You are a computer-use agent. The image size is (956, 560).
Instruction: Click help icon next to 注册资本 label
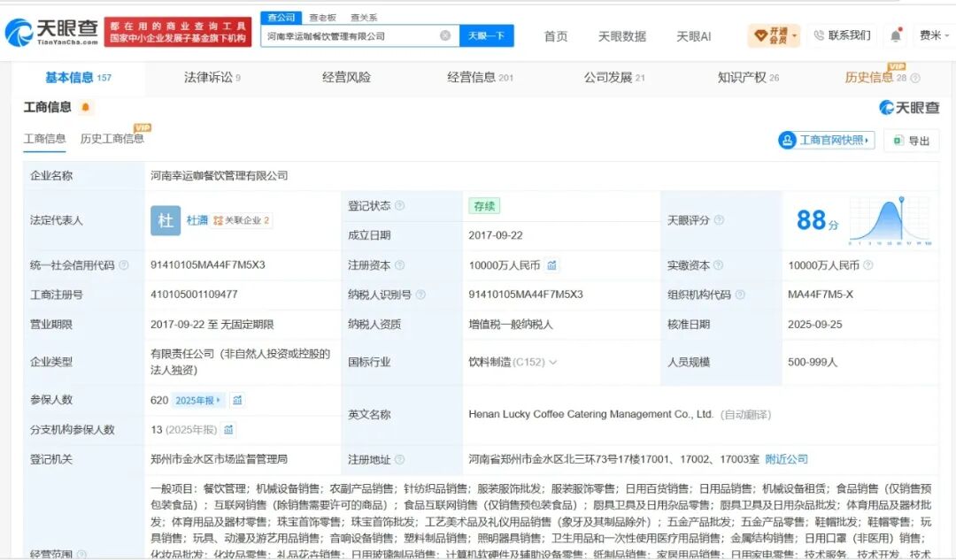399,265
